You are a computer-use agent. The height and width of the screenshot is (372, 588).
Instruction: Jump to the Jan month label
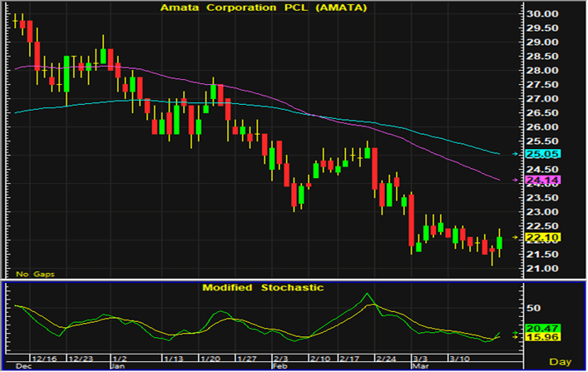click(x=120, y=365)
